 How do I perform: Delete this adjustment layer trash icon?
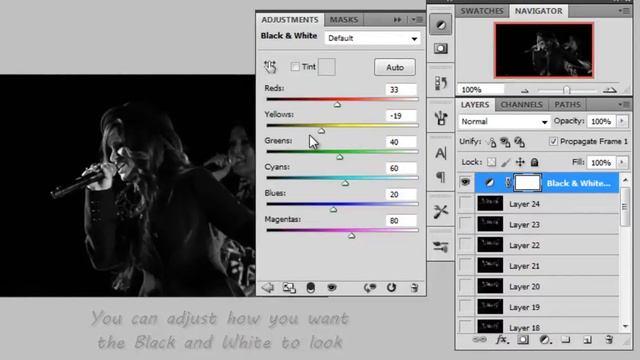coord(414,288)
